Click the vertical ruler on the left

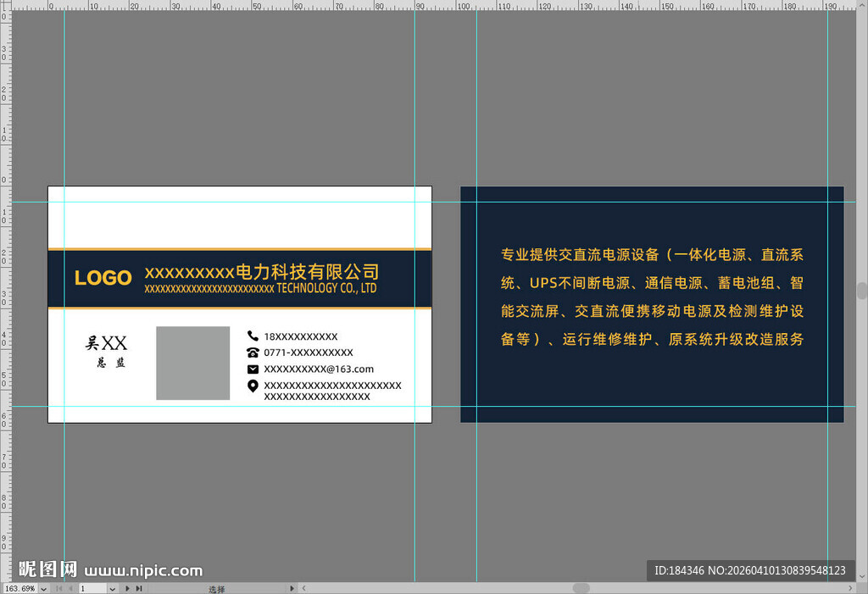pyautogui.click(x=6, y=297)
